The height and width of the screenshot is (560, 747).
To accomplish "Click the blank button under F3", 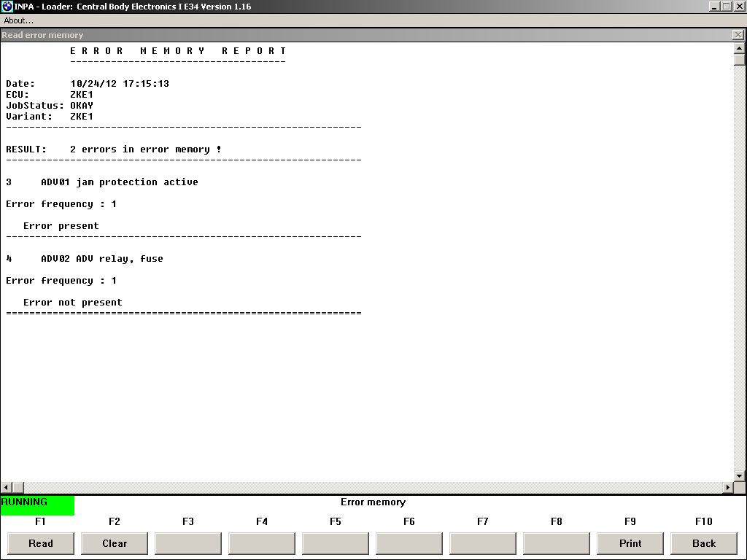I will pos(188,543).
